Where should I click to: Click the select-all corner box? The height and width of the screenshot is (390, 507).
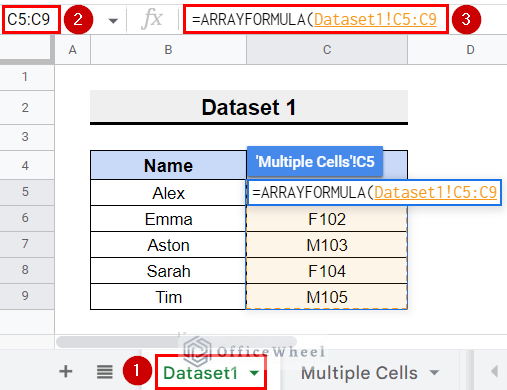pos(27,50)
